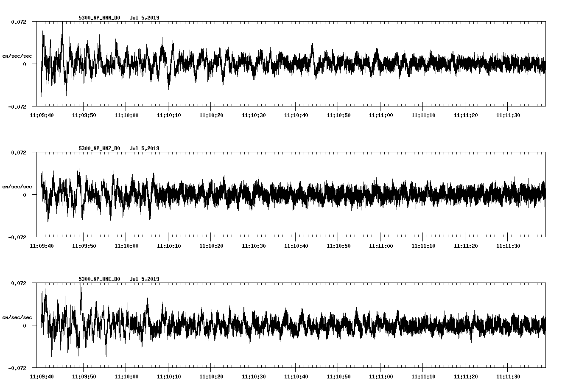Click the 0.072 upper limit on HNE axis
The width and height of the screenshot is (576, 392).
18,283
